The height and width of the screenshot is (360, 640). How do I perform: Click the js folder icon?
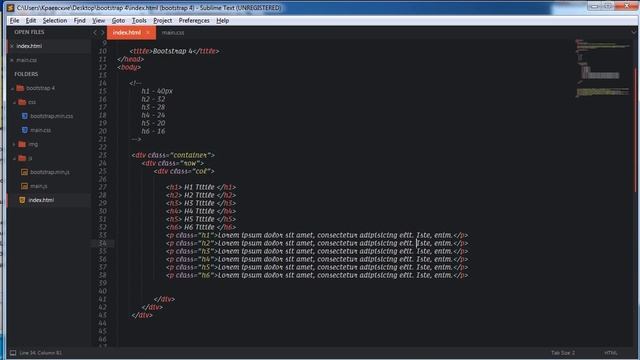22,158
